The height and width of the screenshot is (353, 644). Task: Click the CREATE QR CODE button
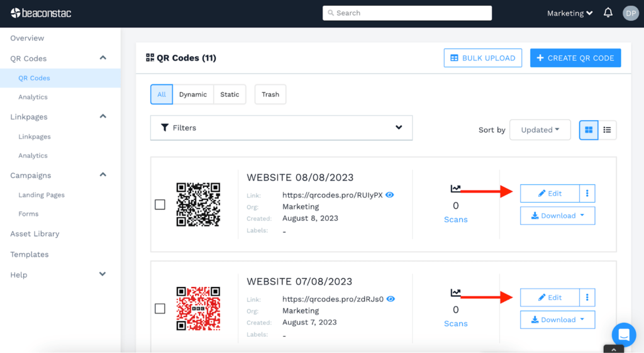point(575,58)
